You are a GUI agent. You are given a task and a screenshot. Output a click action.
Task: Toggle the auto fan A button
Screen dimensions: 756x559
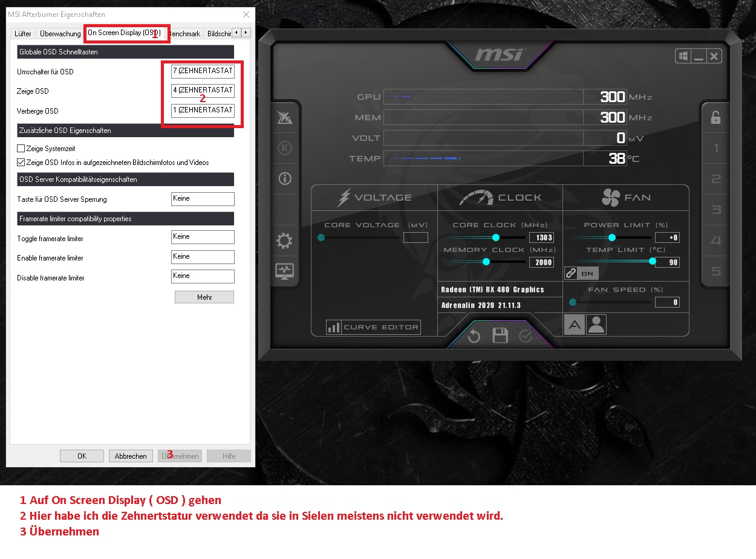tap(574, 325)
